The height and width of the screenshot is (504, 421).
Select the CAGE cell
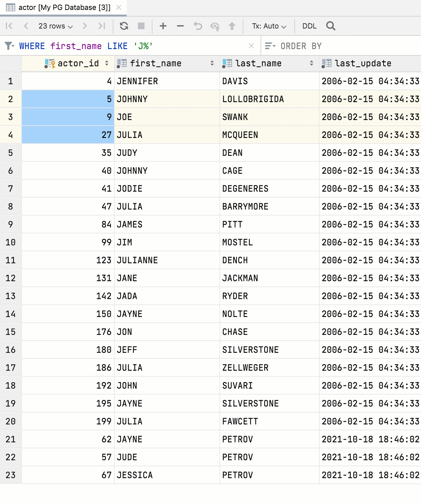pyautogui.click(x=270, y=171)
